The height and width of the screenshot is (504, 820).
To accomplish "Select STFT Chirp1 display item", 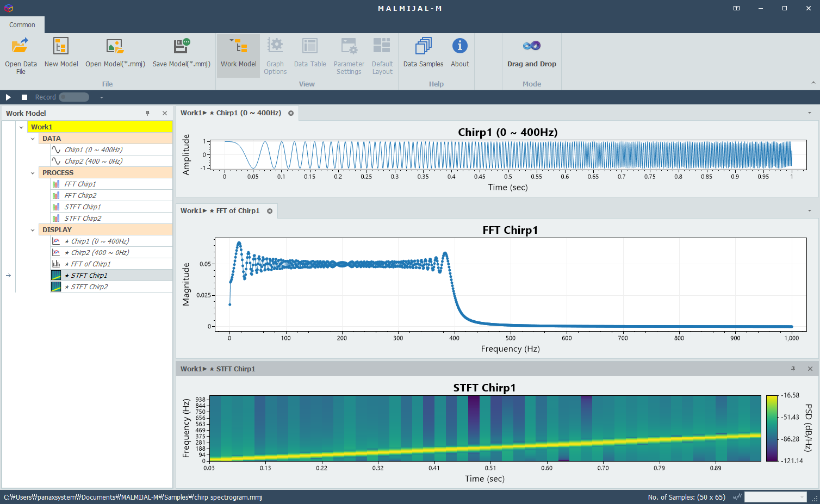I will pyautogui.click(x=111, y=276).
